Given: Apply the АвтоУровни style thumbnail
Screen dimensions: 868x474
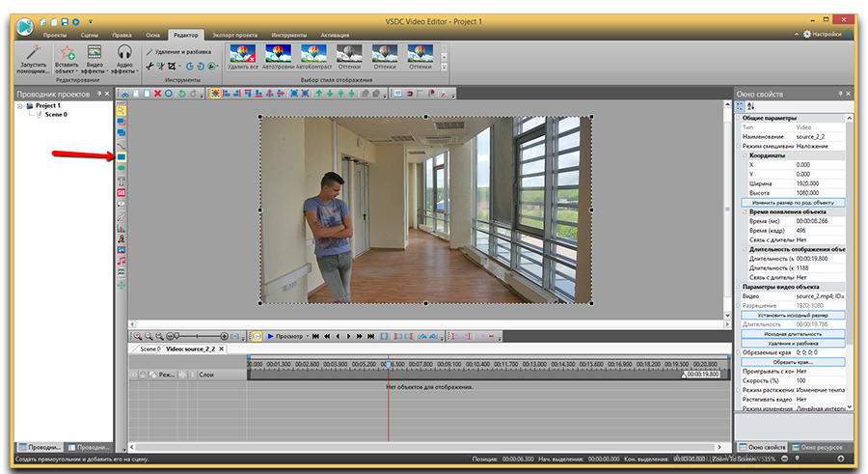Looking at the screenshot, I should 278,57.
